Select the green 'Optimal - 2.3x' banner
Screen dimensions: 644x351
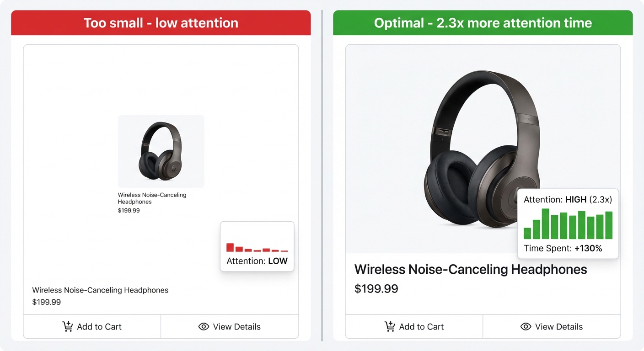point(483,23)
